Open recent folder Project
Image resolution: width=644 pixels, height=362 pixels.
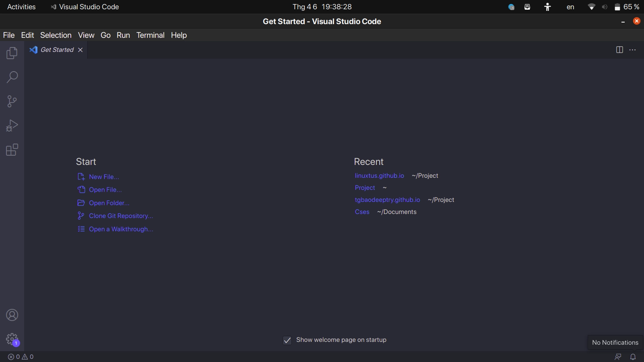pos(365,188)
